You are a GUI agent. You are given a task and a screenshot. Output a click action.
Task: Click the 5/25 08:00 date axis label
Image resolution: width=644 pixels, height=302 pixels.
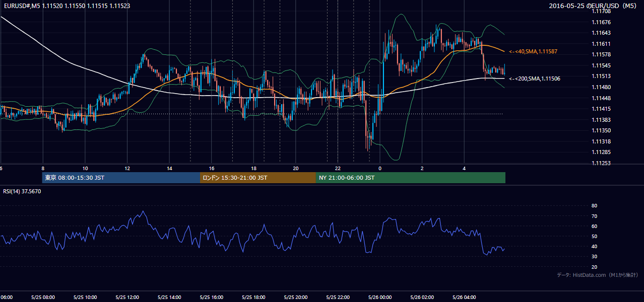(x=43, y=297)
